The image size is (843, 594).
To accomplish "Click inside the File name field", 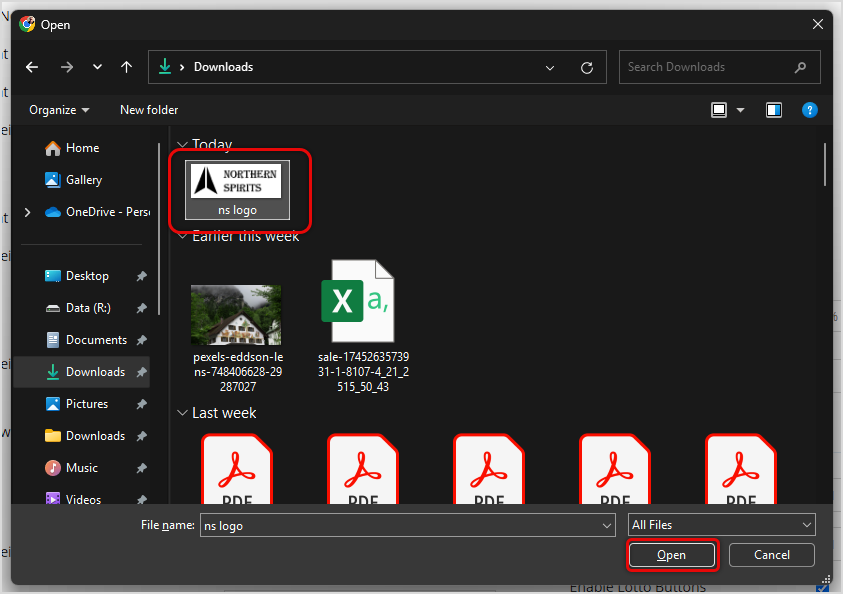I will tap(400, 524).
